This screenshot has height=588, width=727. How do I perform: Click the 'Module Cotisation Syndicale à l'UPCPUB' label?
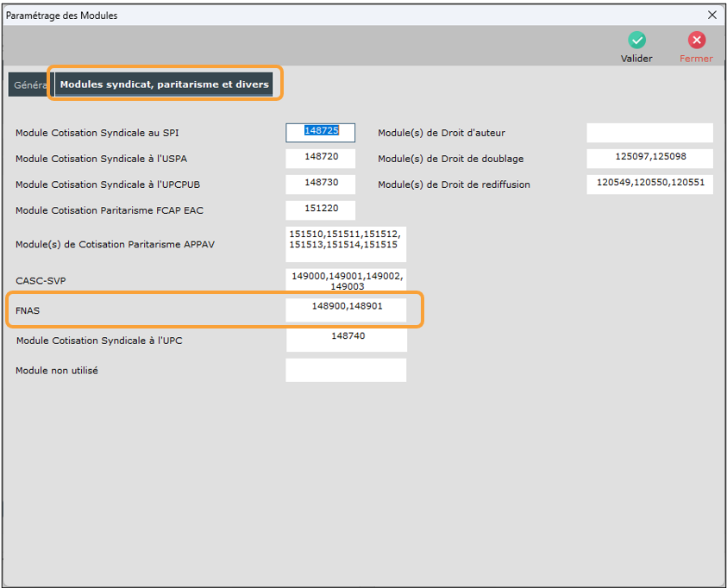click(x=108, y=185)
